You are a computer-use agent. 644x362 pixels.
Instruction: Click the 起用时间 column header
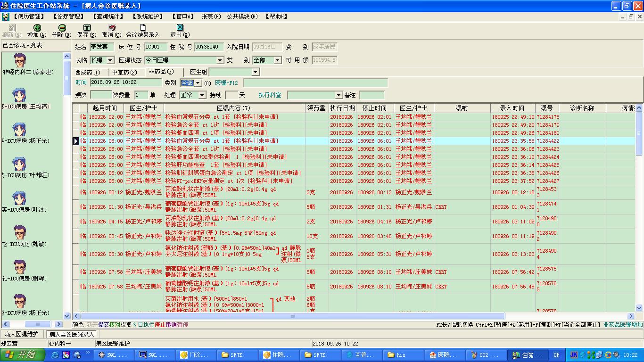pyautogui.click(x=105, y=108)
